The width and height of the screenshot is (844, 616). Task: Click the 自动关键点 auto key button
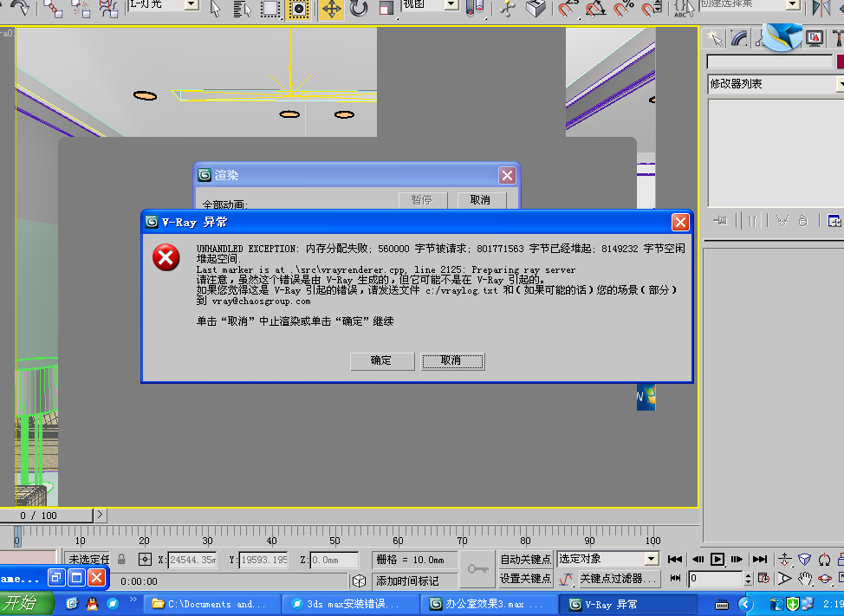tap(526, 560)
